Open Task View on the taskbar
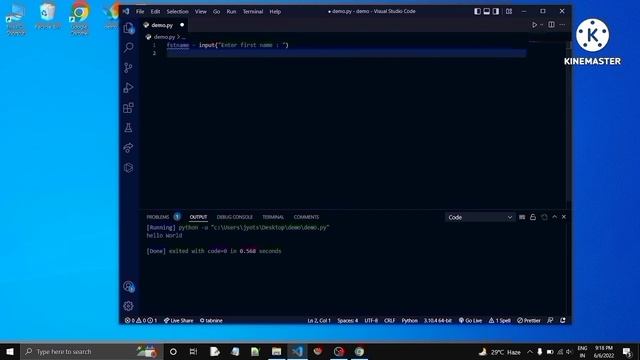 (193, 351)
